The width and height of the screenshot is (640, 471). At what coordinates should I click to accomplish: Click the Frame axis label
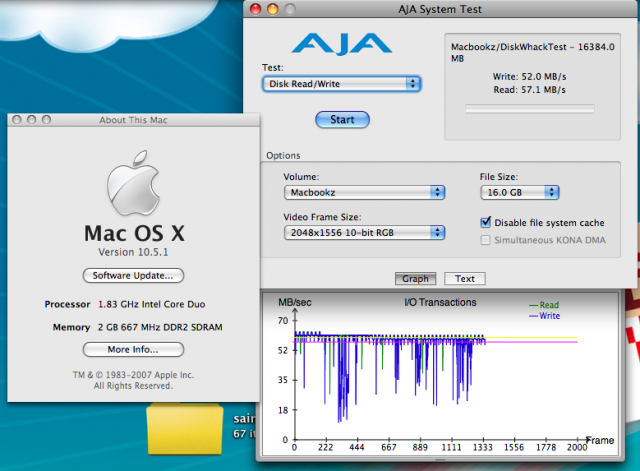(600, 440)
